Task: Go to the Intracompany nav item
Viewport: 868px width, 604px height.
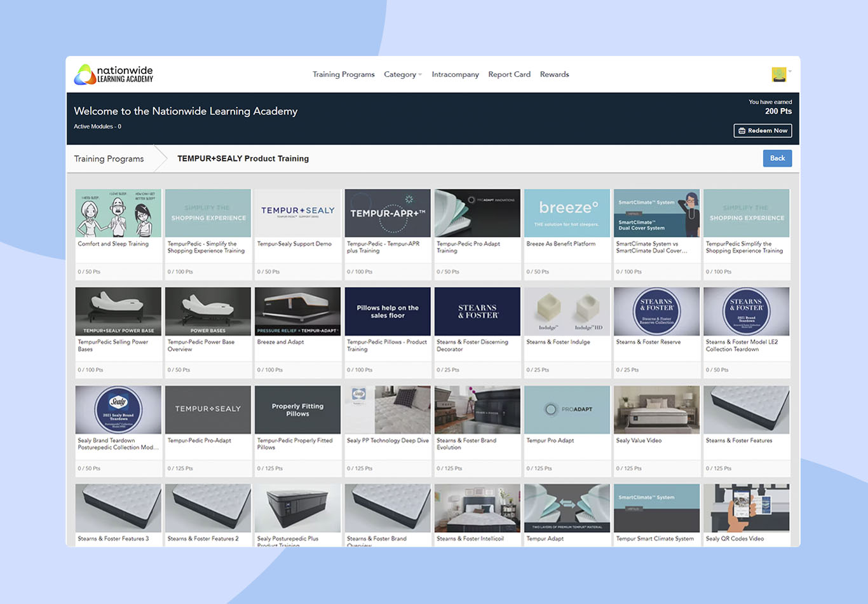Action: (x=456, y=74)
